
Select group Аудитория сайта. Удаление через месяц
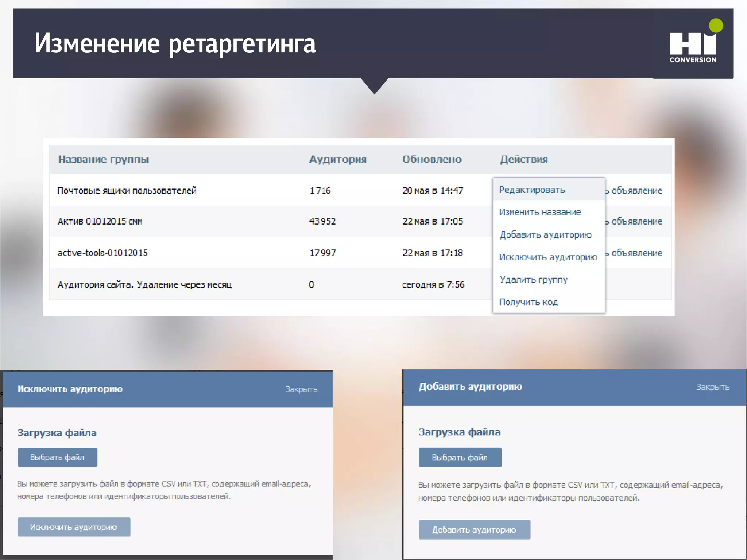145,285
